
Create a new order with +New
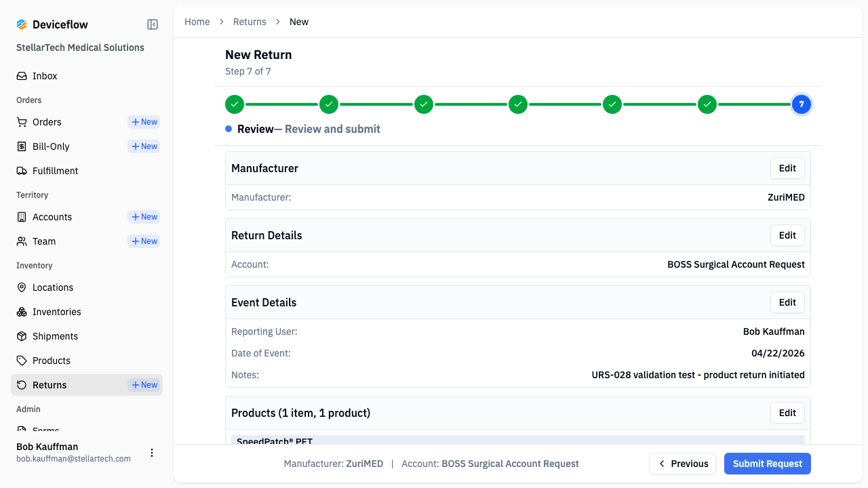(x=144, y=122)
